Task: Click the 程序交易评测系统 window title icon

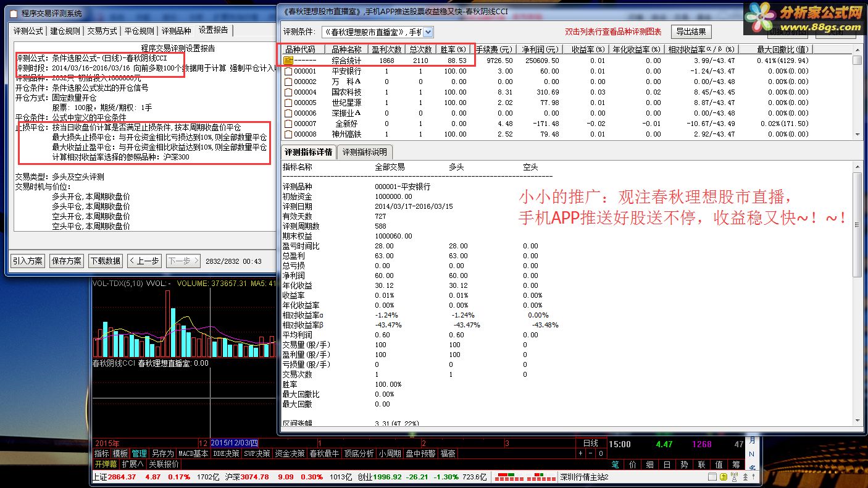Action: (x=13, y=13)
